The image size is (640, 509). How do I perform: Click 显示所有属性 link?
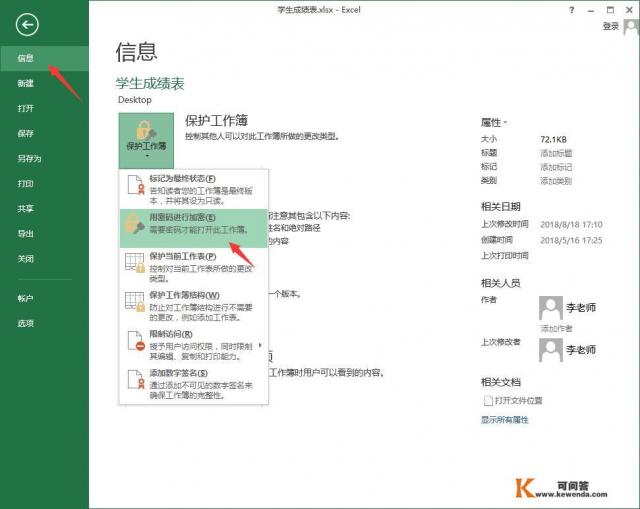[x=504, y=420]
